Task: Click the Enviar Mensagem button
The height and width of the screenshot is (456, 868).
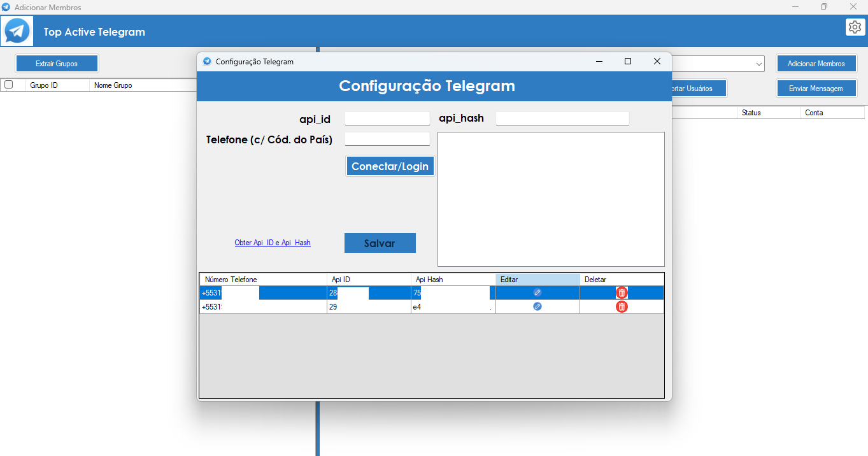Action: click(x=816, y=89)
